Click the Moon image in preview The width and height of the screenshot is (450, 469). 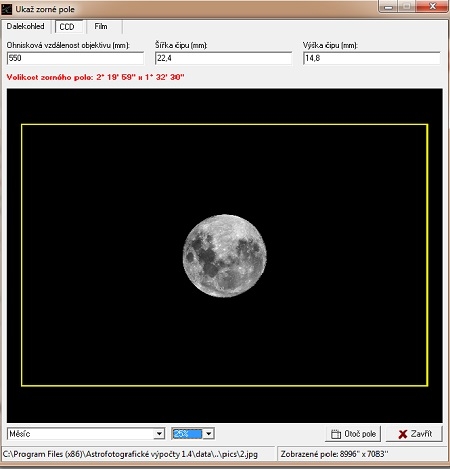225,256
